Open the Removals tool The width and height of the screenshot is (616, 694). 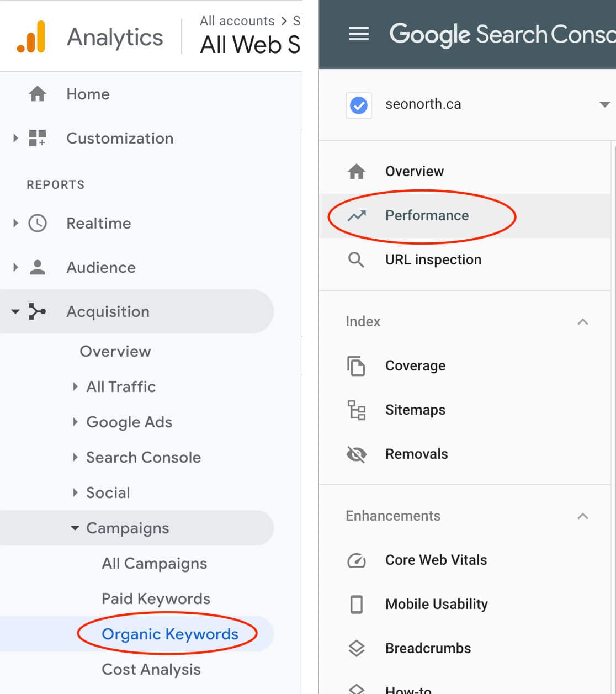[417, 454]
